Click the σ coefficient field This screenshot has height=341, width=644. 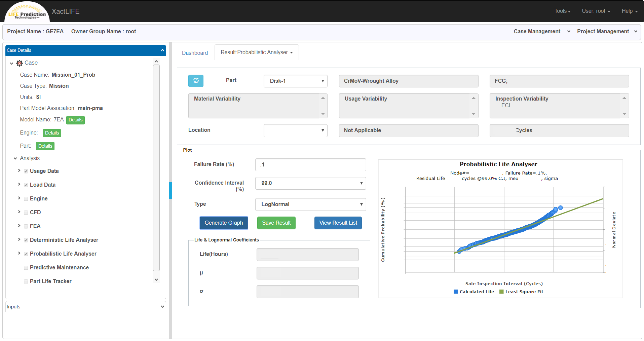point(307,292)
